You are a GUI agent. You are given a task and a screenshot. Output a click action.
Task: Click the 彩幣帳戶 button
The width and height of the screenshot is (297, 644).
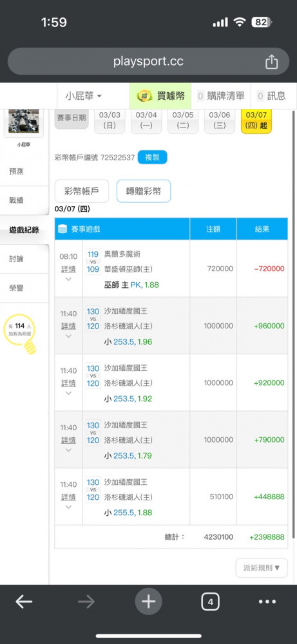(82, 191)
